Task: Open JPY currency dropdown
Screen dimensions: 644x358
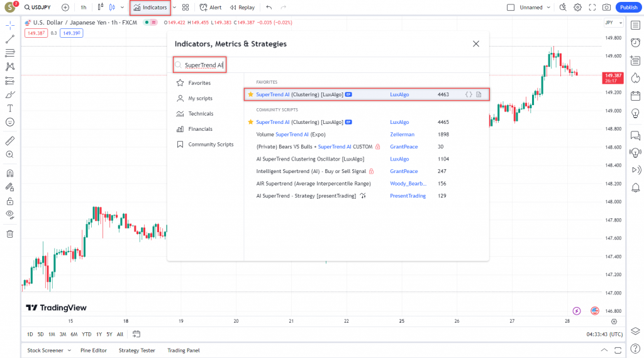Action: point(614,23)
